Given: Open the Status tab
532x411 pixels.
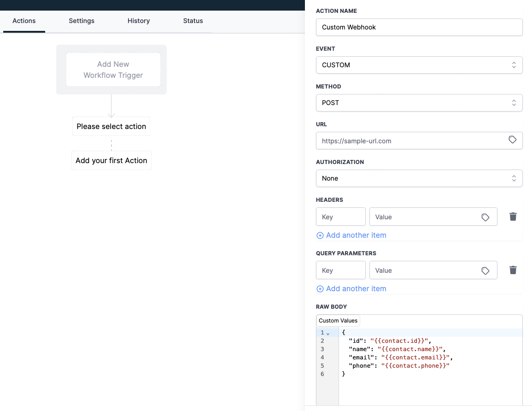Looking at the screenshot, I should [x=193, y=21].
